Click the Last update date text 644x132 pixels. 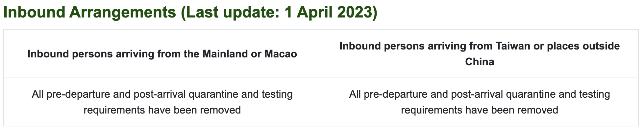(279, 13)
